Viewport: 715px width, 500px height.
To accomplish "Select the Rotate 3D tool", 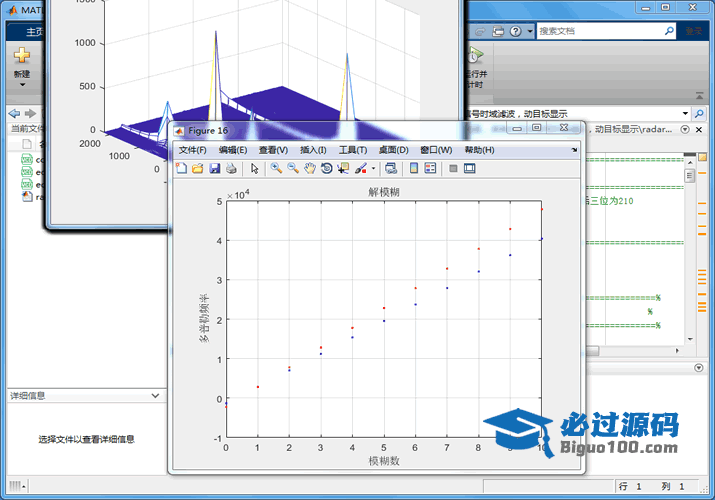I will pyautogui.click(x=326, y=168).
